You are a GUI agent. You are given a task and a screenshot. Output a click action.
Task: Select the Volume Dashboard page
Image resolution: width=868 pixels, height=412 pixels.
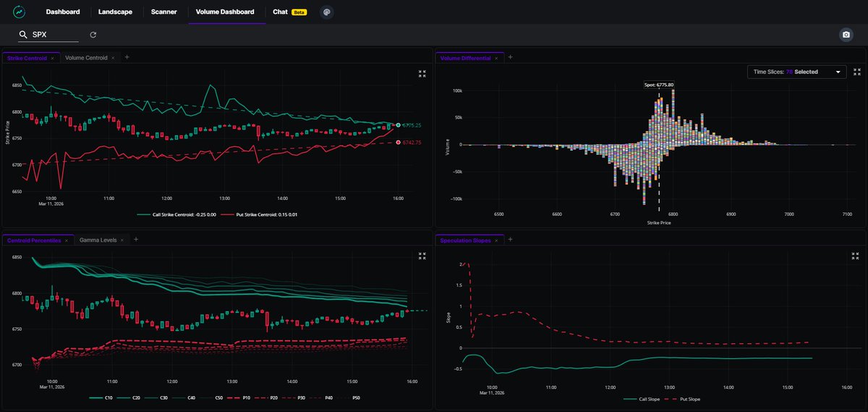pos(225,12)
